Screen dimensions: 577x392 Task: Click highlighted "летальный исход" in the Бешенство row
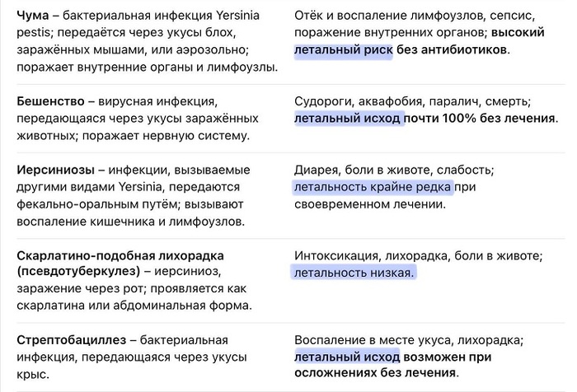347,119
